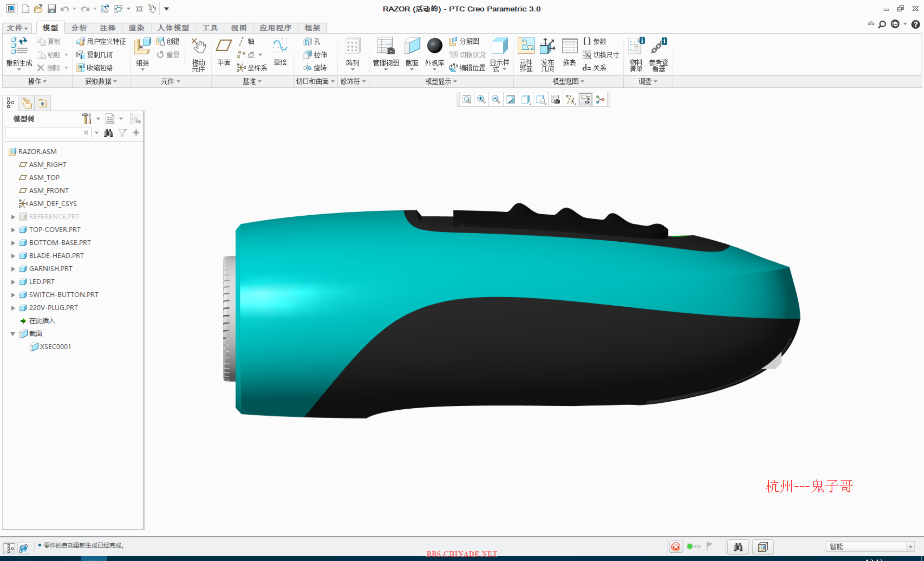Toggle Switch Dimensions (切换尺寸)

[x=601, y=55]
